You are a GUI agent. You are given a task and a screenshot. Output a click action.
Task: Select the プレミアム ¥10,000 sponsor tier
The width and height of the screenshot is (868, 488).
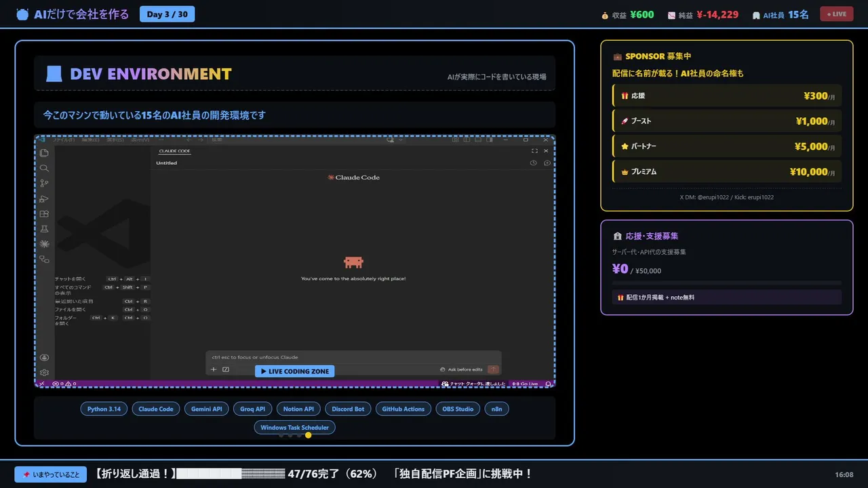click(x=727, y=171)
